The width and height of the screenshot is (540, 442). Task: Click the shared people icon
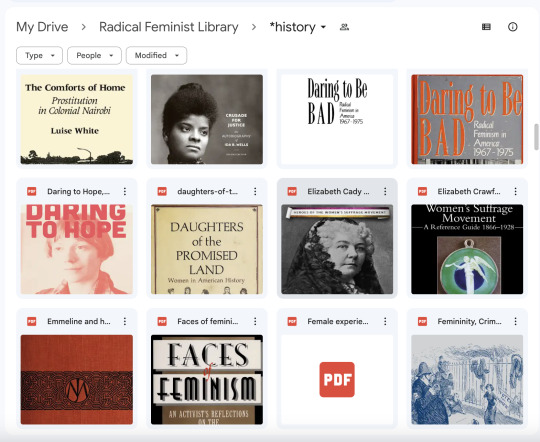344,27
